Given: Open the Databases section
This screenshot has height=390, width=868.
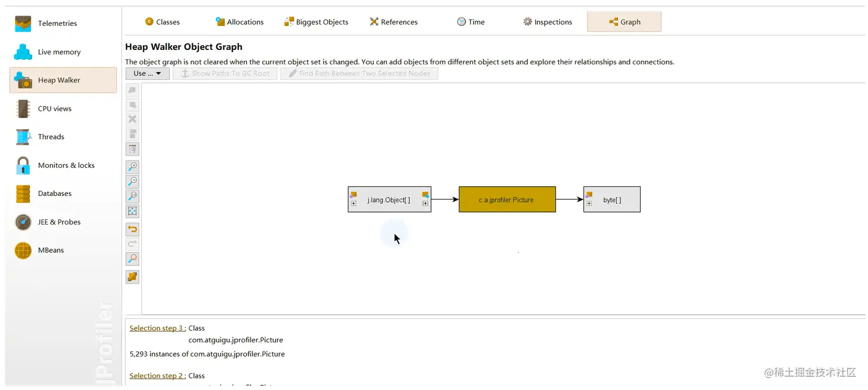Looking at the screenshot, I should 63,194.
